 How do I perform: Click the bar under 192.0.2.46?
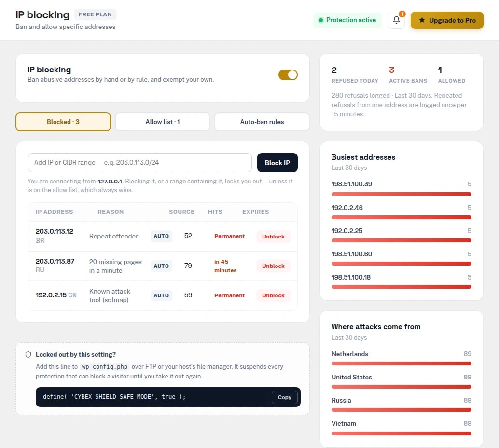(x=402, y=217)
